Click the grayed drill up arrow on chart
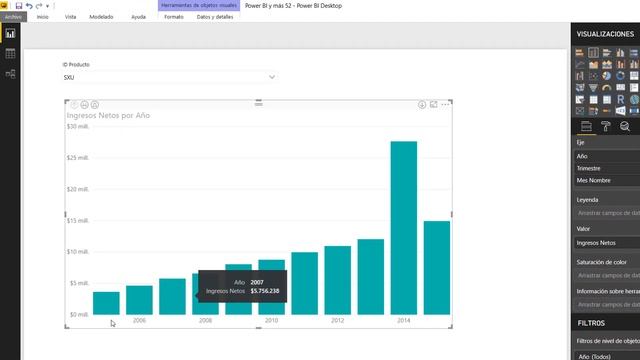 coord(74,105)
